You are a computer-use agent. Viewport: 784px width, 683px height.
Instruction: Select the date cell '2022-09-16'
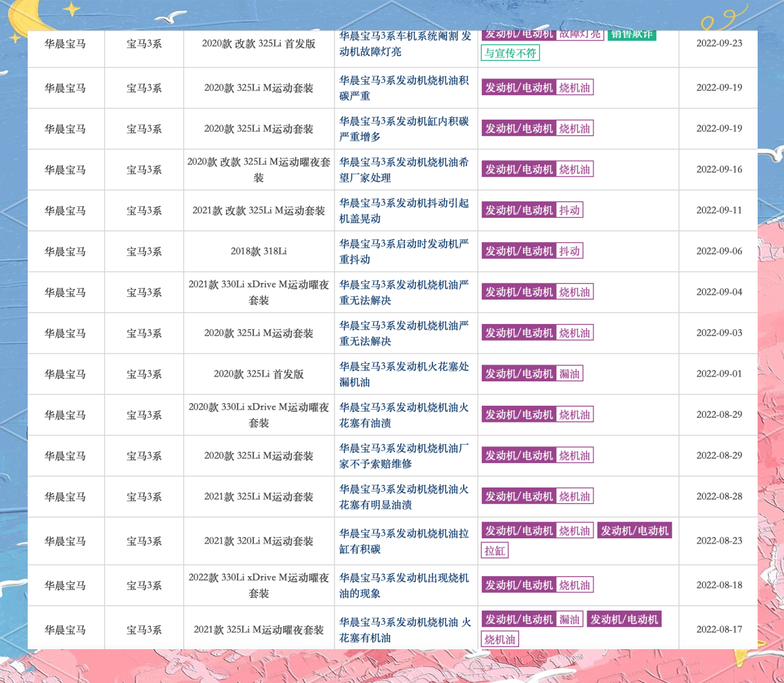(719, 169)
